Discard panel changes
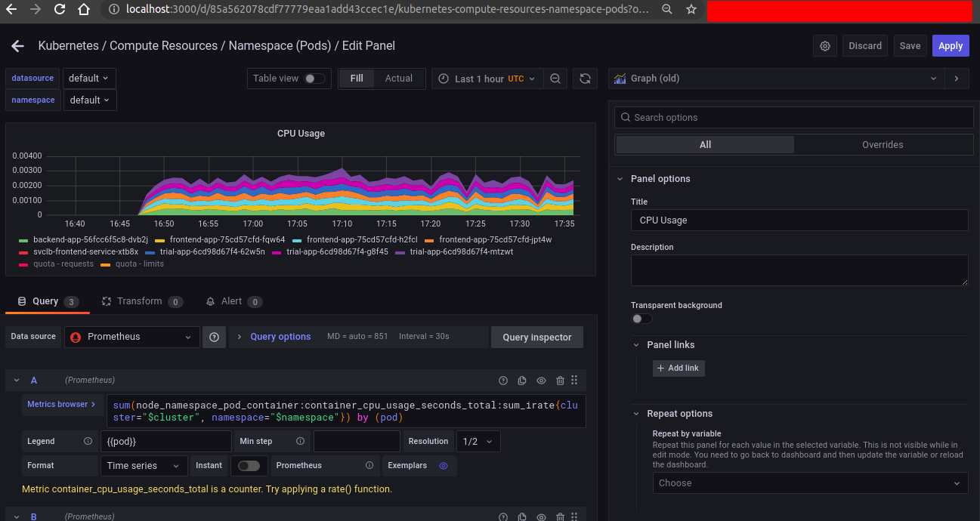Image resolution: width=980 pixels, height=521 pixels. pos(865,46)
